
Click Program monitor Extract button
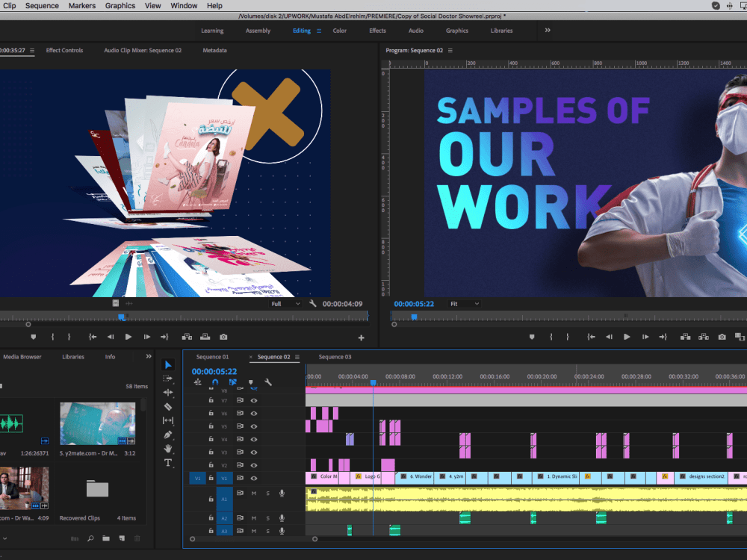[703, 337]
